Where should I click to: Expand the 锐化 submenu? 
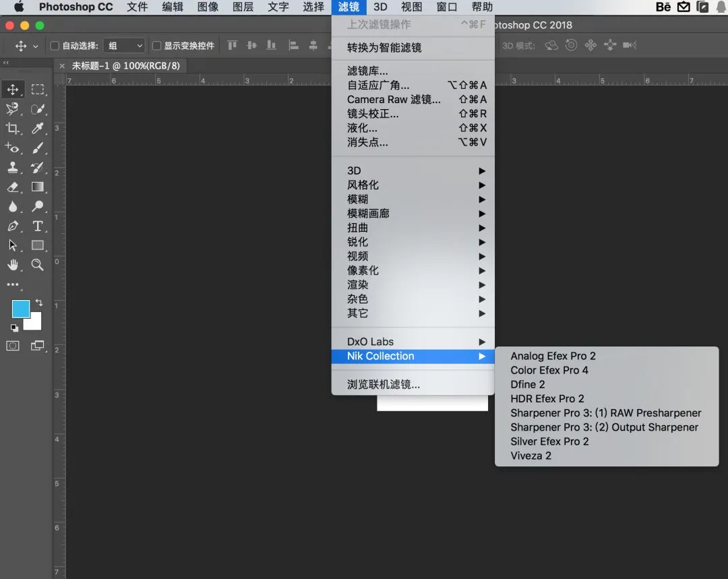tap(413, 243)
